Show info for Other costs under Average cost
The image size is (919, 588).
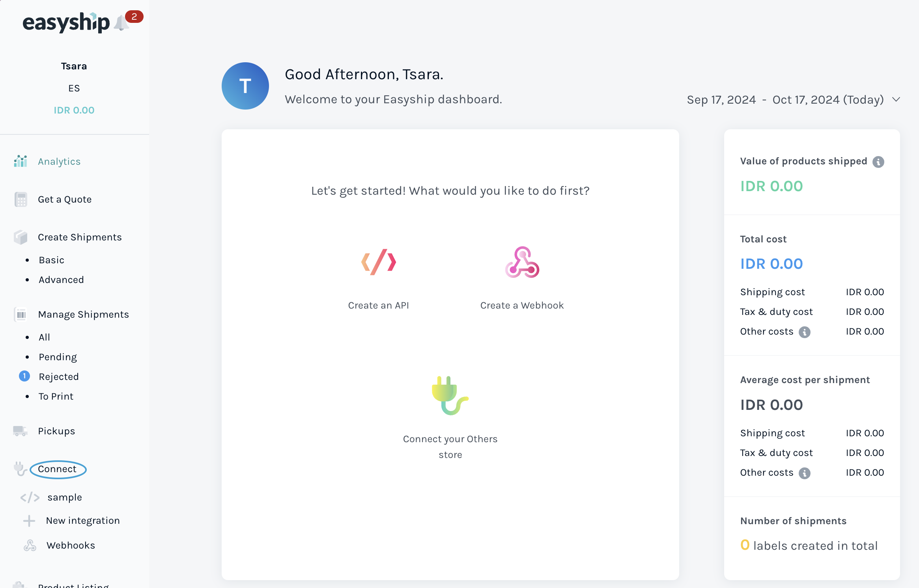tap(805, 473)
